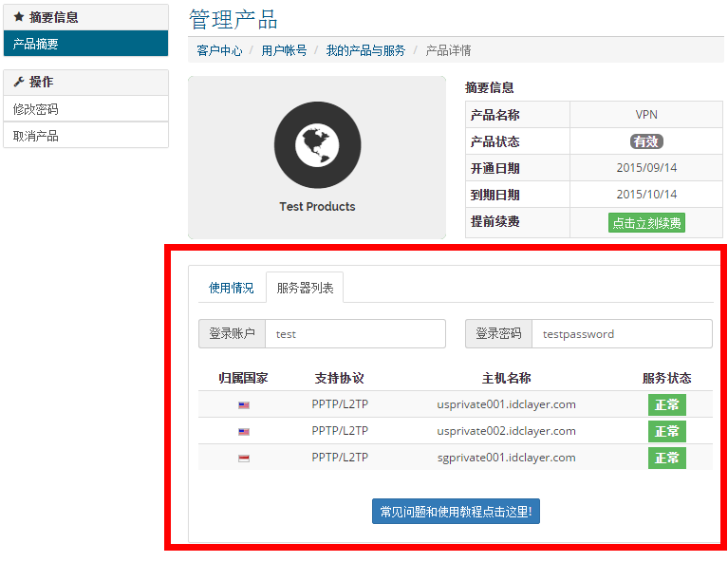Click the wrench icon beside 操作

click(x=19, y=82)
